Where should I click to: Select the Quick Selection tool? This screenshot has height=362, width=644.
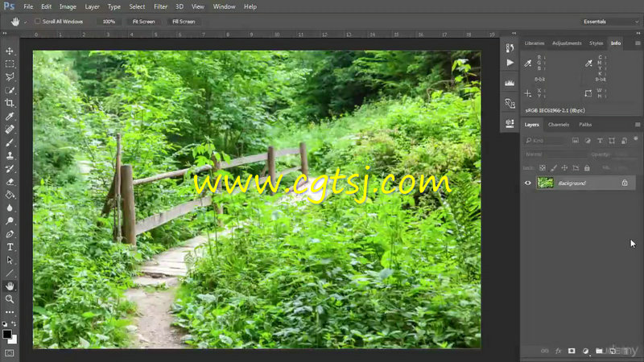[10, 90]
